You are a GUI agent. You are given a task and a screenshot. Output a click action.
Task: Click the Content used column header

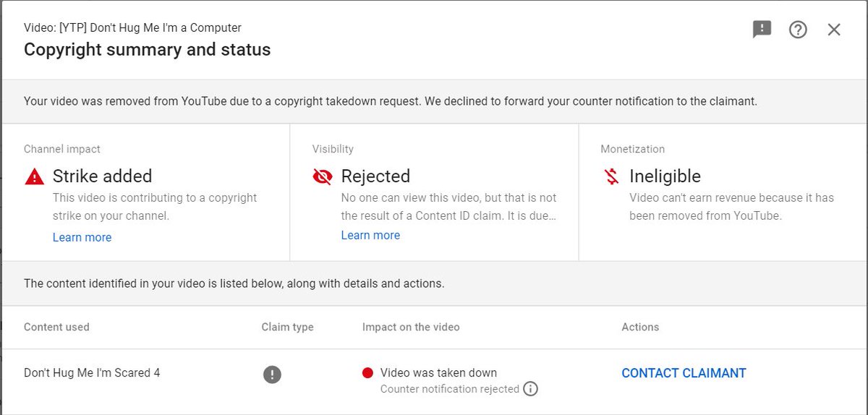click(56, 327)
